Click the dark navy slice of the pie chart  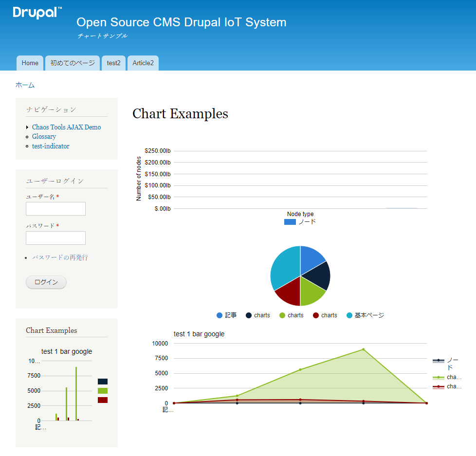pos(317,276)
